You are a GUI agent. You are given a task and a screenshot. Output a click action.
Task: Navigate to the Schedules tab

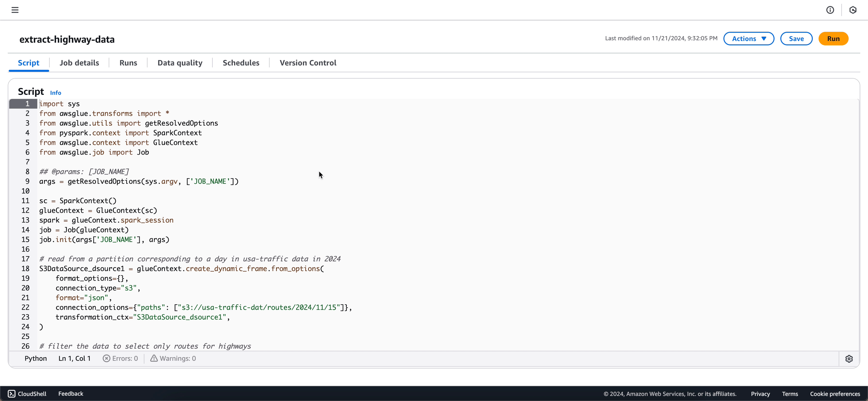point(241,62)
